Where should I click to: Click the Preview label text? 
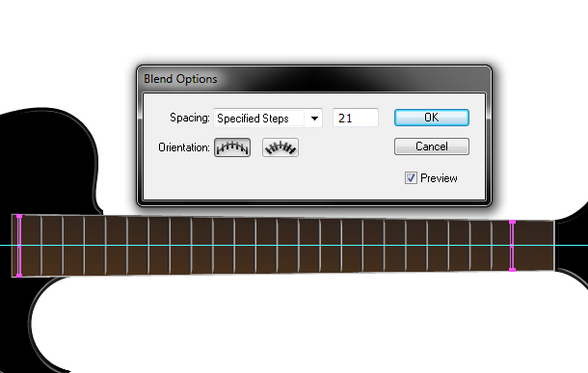point(439,178)
